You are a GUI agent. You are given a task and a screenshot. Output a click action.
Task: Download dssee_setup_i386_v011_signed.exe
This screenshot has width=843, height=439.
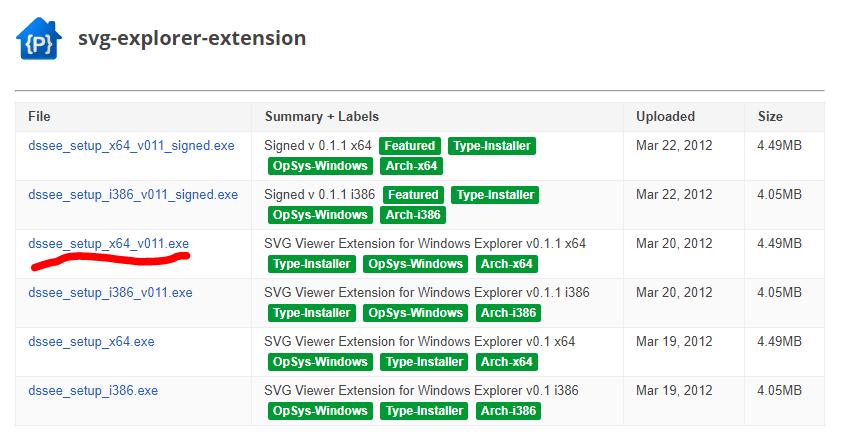click(x=133, y=195)
